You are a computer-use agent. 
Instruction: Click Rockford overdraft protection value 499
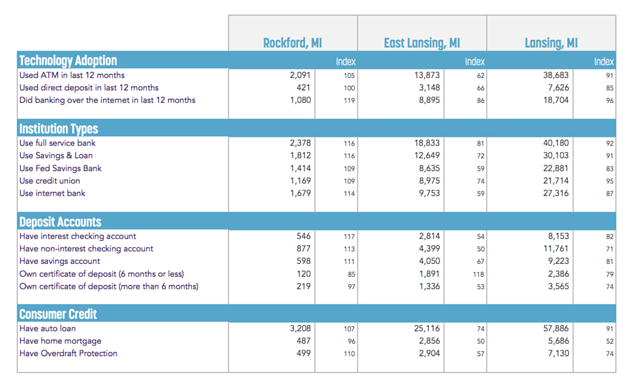pyautogui.click(x=303, y=353)
